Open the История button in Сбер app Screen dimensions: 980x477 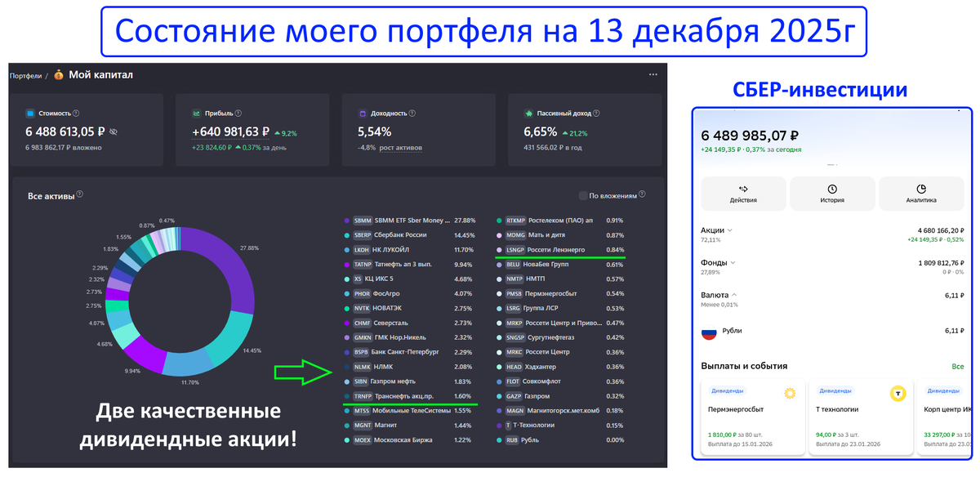click(832, 194)
